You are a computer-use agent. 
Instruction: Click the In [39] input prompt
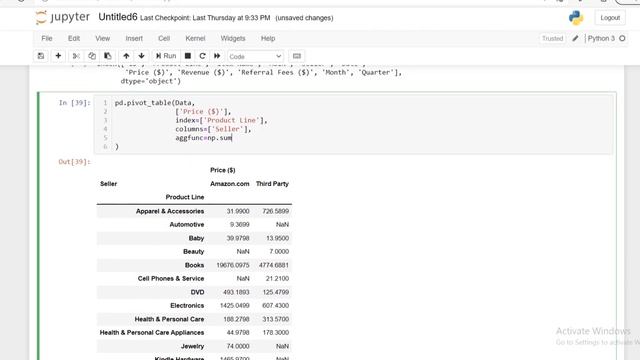click(x=74, y=102)
